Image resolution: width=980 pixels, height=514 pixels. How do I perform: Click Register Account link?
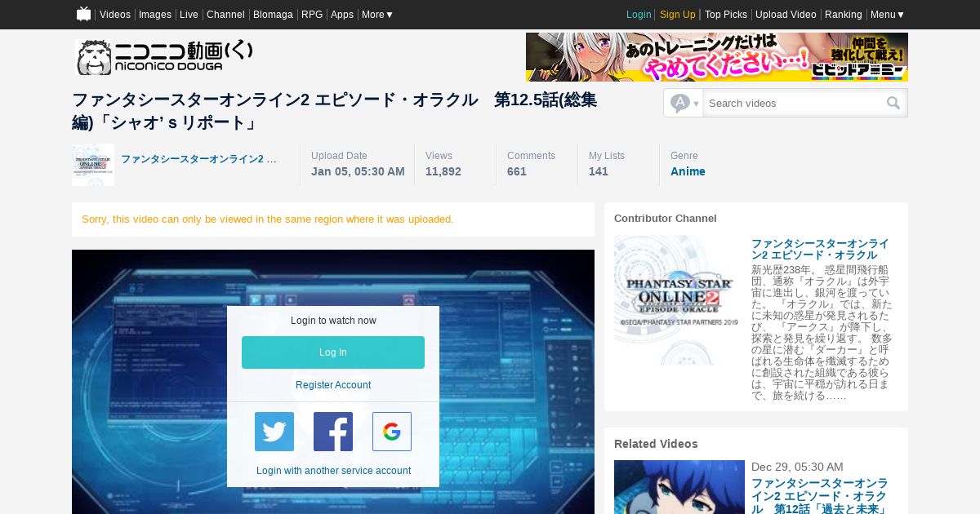[333, 385]
